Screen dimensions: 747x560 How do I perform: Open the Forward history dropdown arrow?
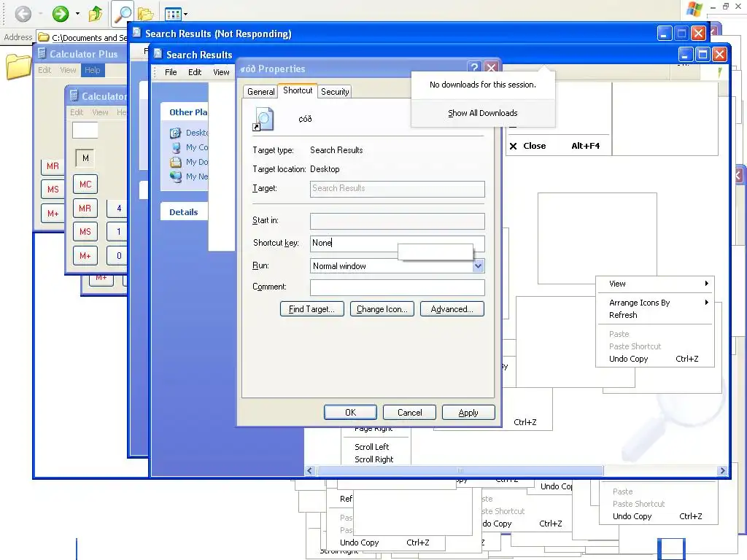[77, 14]
